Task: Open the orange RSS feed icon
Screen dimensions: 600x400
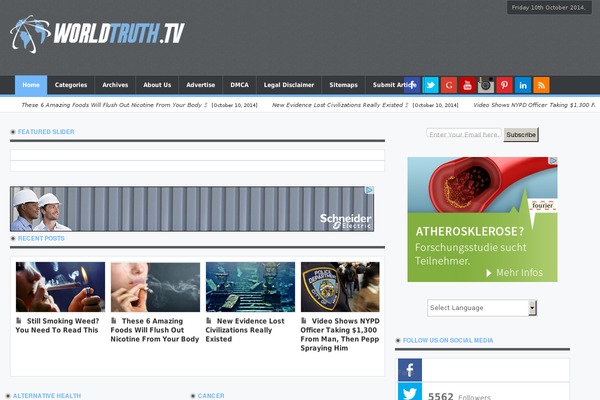Action: tap(541, 85)
